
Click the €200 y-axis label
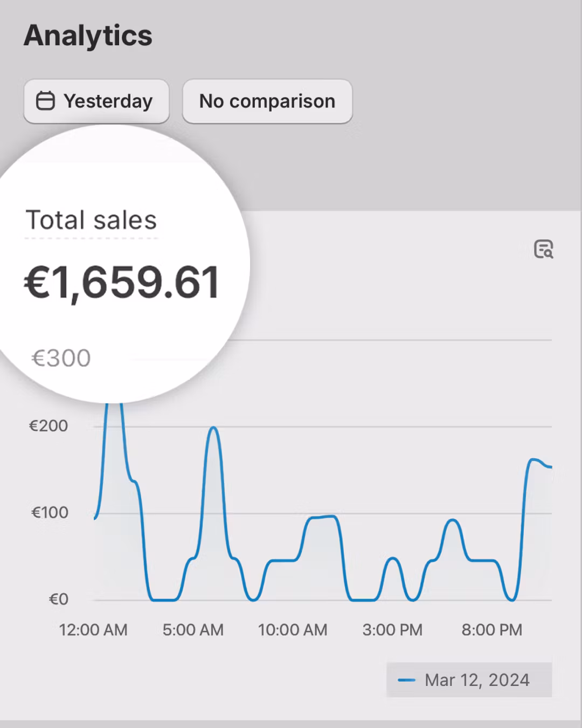coord(48,426)
